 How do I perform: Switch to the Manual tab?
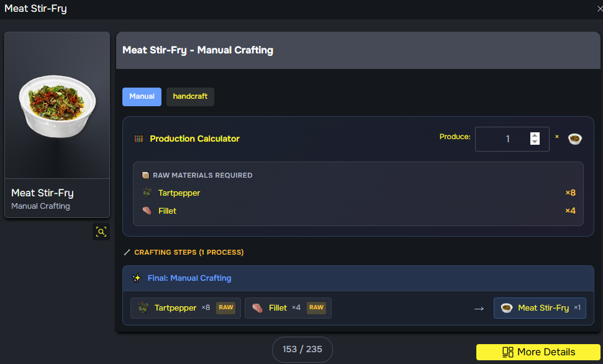[x=142, y=96]
